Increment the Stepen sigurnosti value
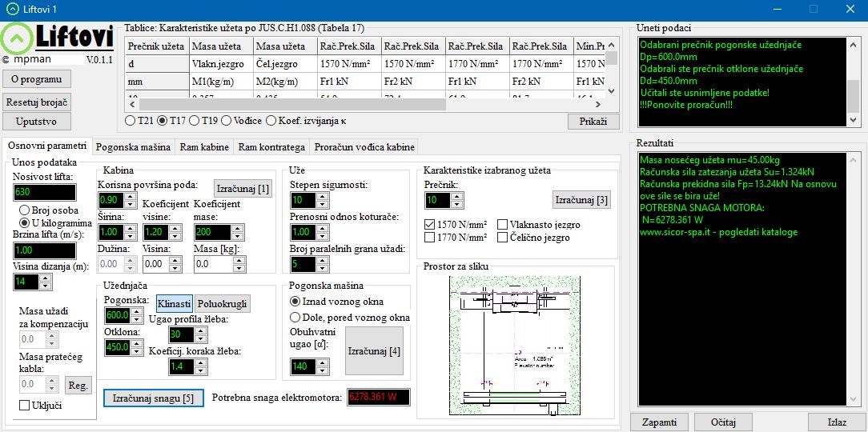This screenshot has width=868, height=432. 323,196
